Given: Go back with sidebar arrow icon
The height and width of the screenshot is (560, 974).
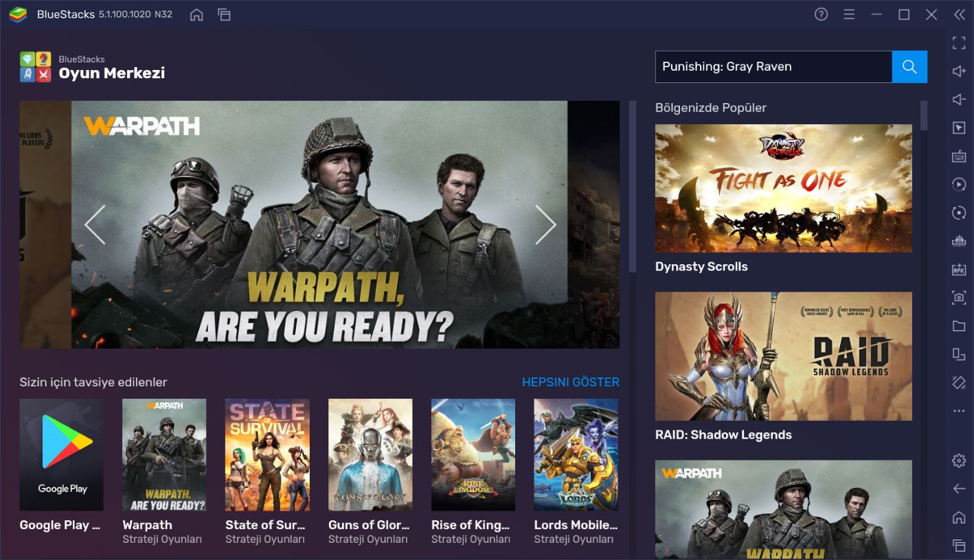Looking at the screenshot, I should click(959, 489).
